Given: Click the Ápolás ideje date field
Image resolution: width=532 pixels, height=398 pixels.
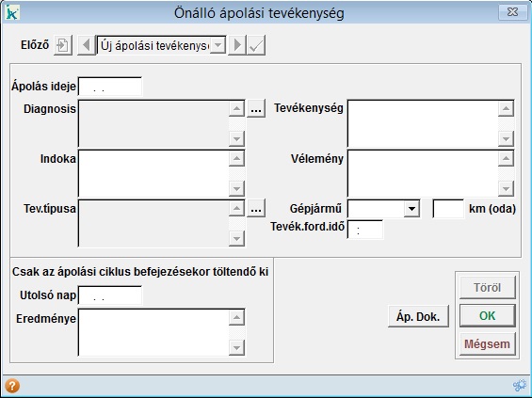Looking at the screenshot, I should pos(110,87).
